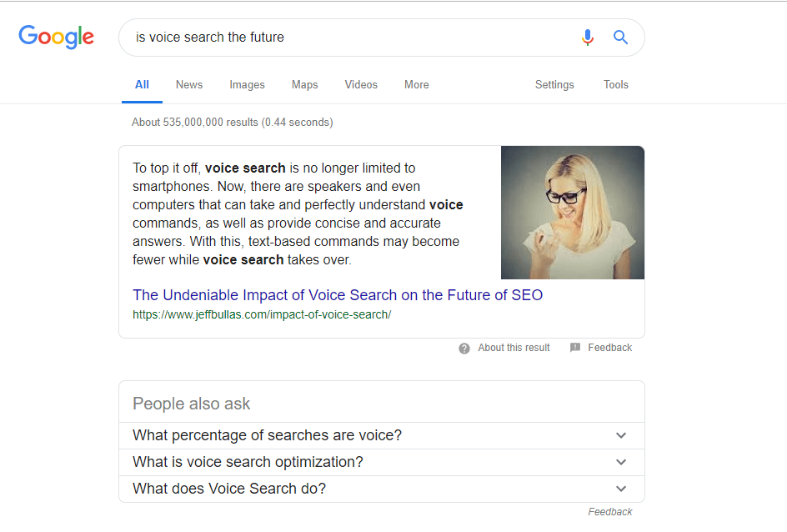Switch to the News tab
787x532 pixels.
[x=189, y=85]
